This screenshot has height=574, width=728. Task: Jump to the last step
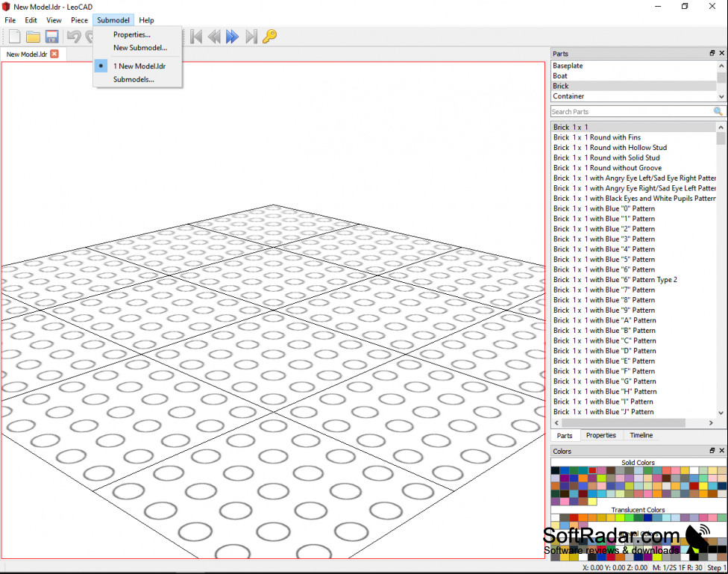point(251,37)
